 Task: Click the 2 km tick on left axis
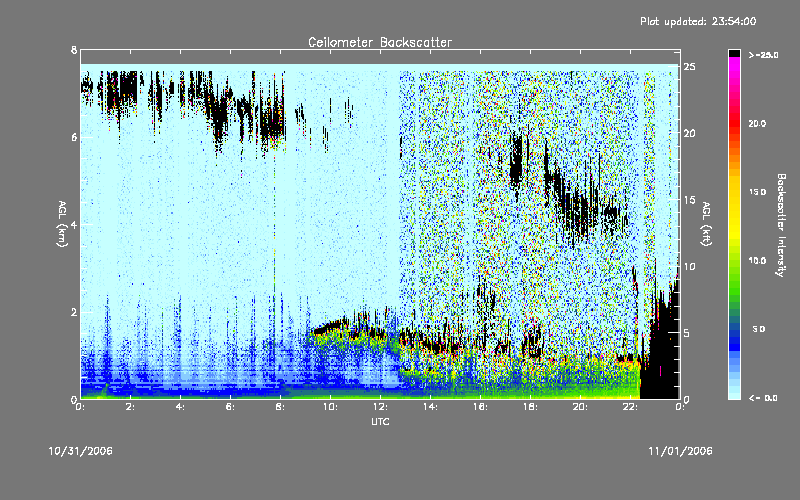point(74,312)
